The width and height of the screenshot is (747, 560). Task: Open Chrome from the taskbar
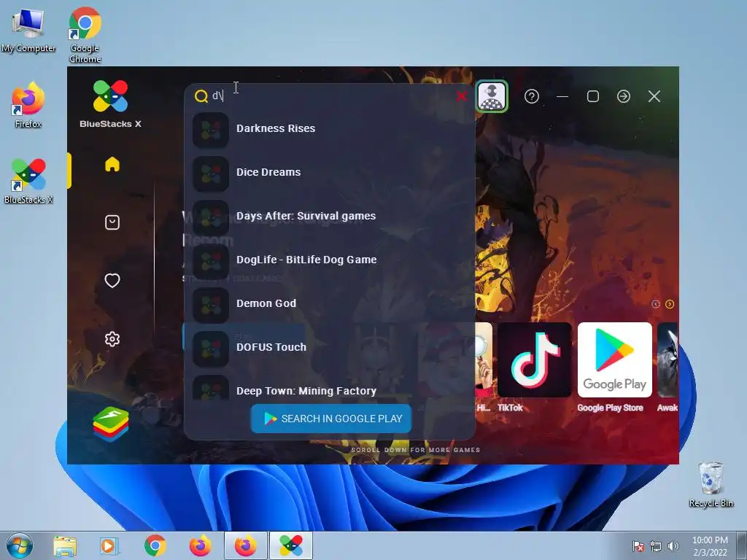(x=155, y=545)
